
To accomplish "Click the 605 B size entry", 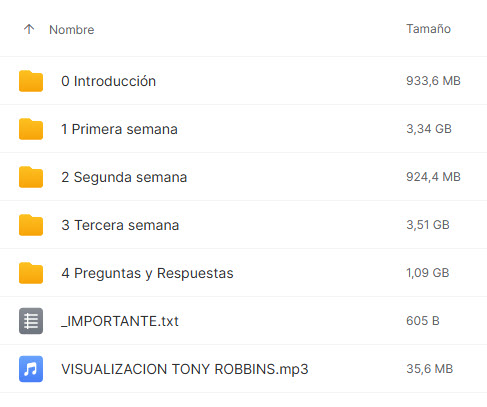I will [423, 321].
